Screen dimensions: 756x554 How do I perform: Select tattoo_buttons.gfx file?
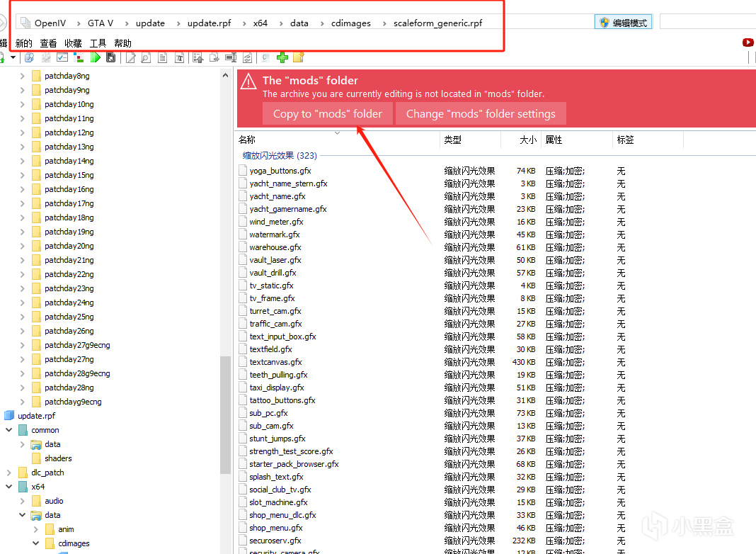[x=282, y=400]
